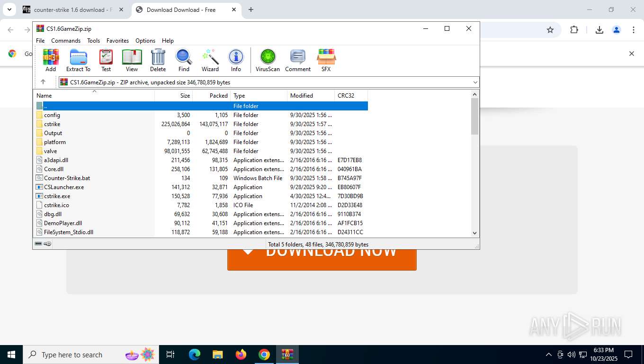The height and width of the screenshot is (364, 644).
Task: Select the CSLauncher.exe file
Action: pyautogui.click(x=201, y=187)
